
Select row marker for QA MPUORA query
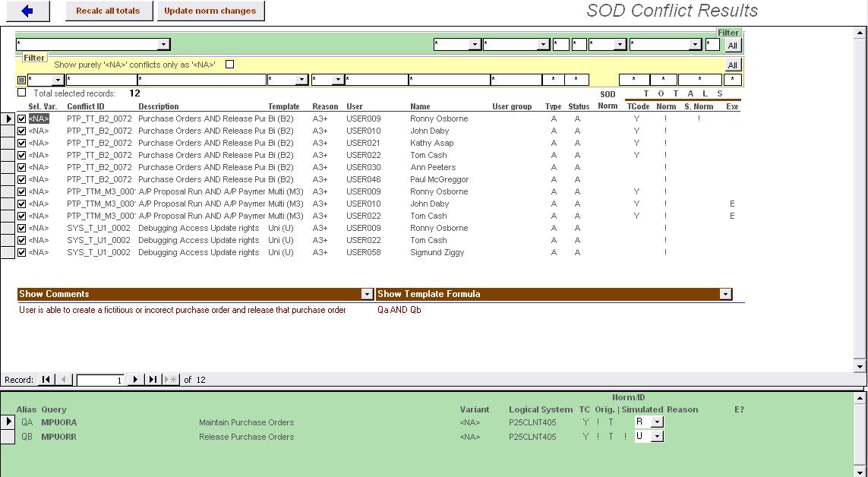pos(8,422)
